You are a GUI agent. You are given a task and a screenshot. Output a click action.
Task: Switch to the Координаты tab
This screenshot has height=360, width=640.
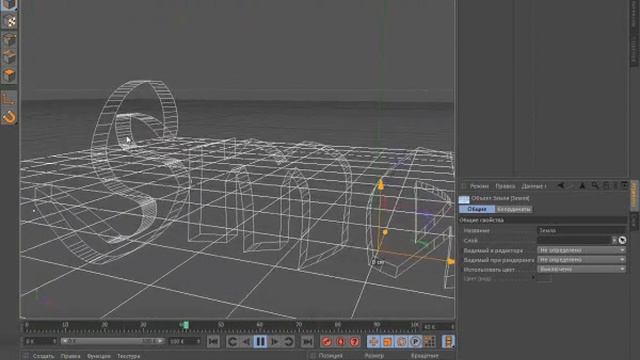514,209
